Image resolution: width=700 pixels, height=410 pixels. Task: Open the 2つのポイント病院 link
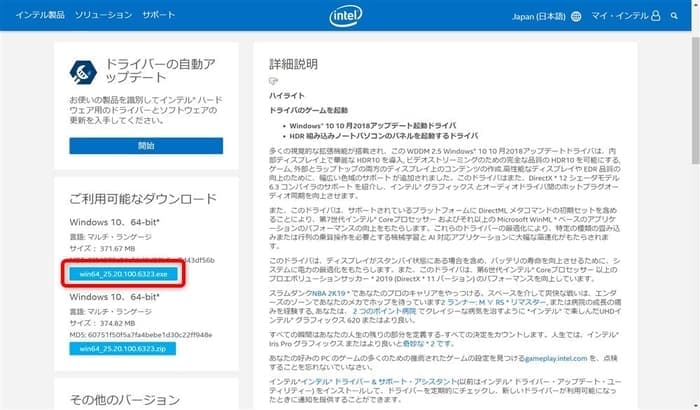point(384,311)
